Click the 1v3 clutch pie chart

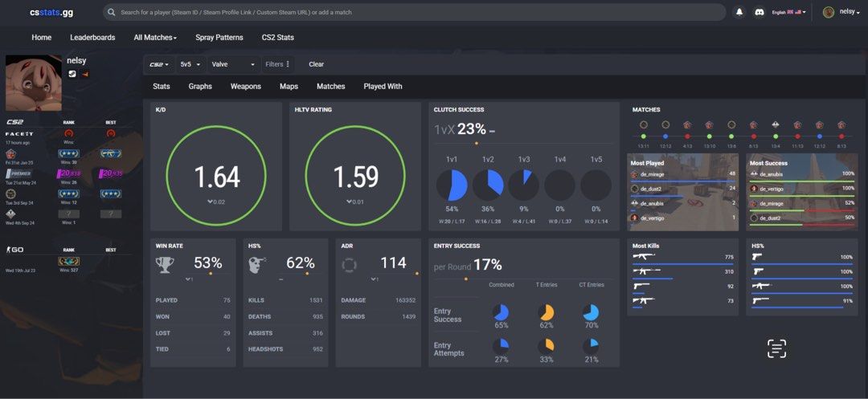pos(524,185)
